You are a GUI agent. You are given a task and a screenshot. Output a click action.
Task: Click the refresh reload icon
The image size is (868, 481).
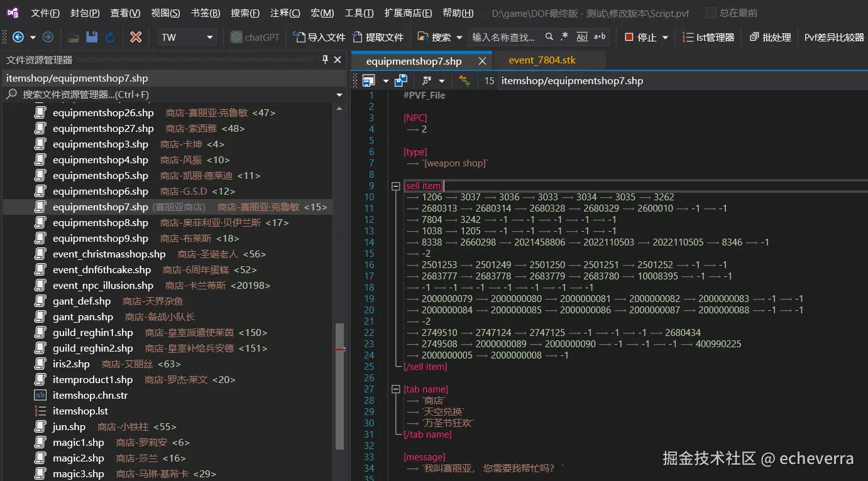pos(110,37)
